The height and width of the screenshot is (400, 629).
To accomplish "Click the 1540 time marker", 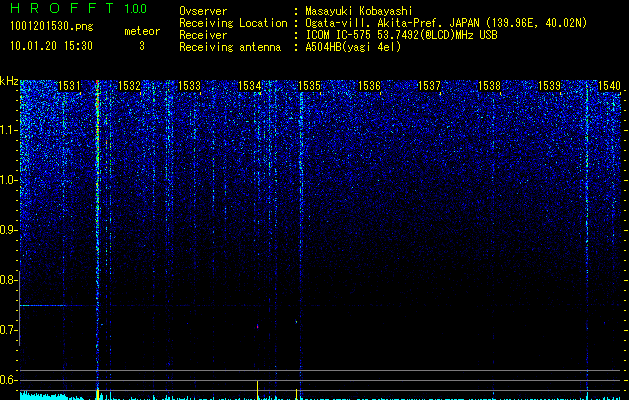I will [x=609, y=85].
